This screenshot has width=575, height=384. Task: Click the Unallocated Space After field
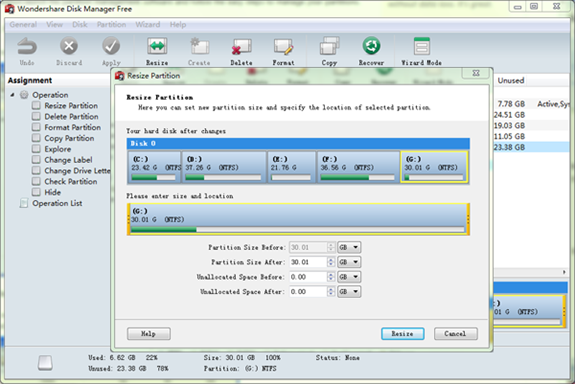click(308, 292)
